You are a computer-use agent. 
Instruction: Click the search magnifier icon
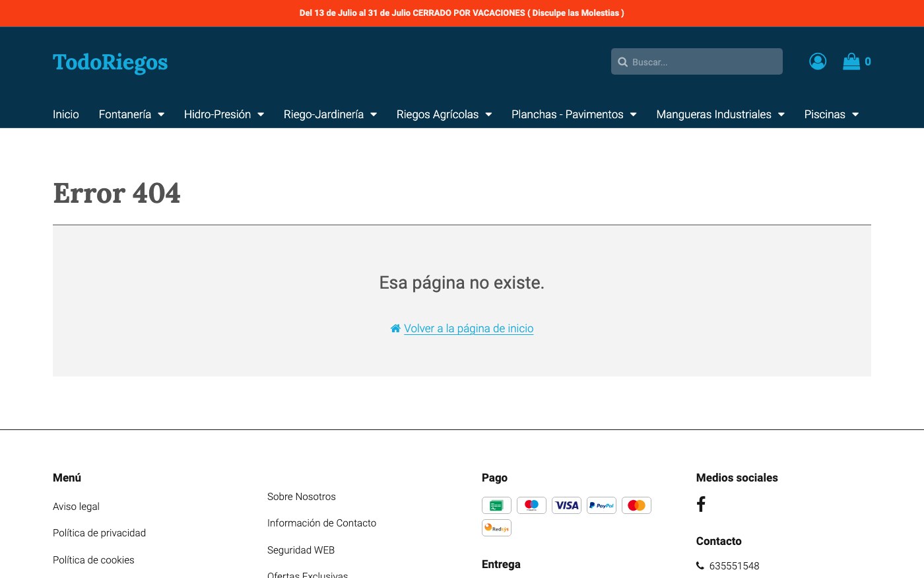(622, 62)
